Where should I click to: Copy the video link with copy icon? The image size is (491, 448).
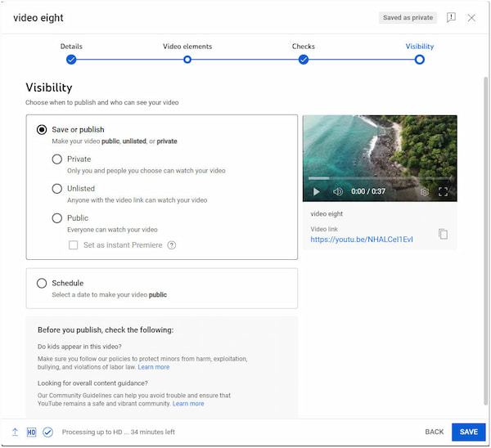point(443,234)
